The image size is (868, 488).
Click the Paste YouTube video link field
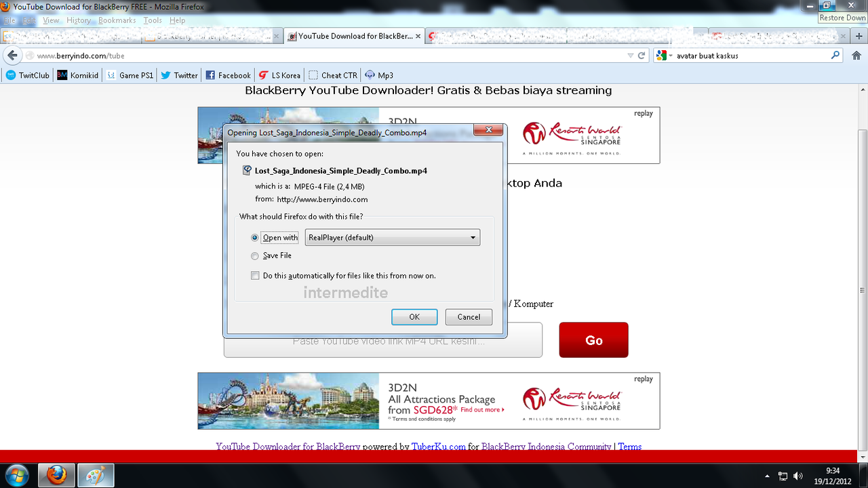coord(383,340)
